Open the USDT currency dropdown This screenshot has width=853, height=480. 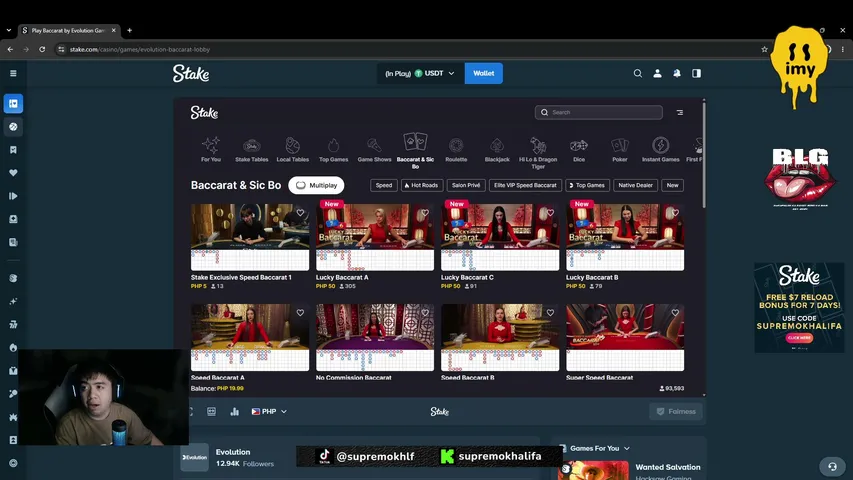[x=420, y=73]
